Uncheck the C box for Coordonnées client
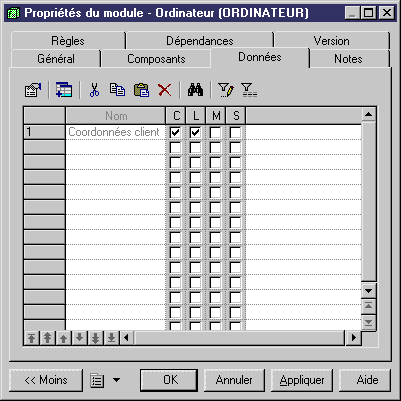The width and height of the screenshot is (401, 401). 175,132
